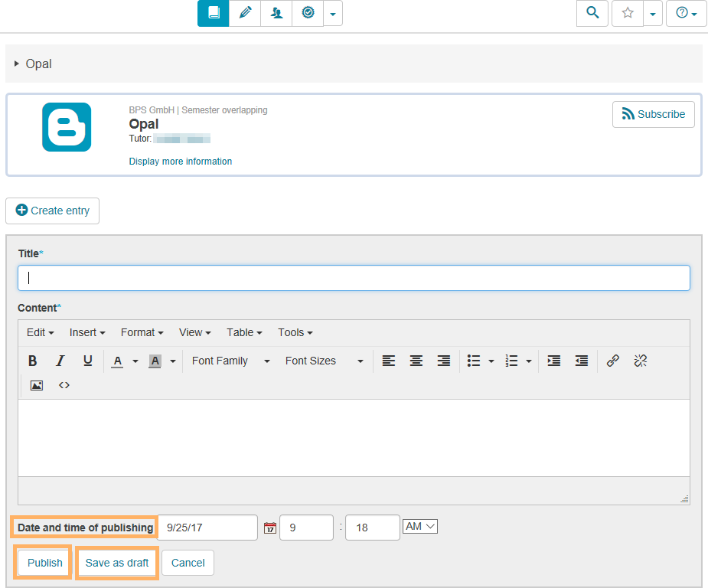Viewport: 708px width, 588px height.
Task: Open the calendar date picker icon
Action: (269, 528)
